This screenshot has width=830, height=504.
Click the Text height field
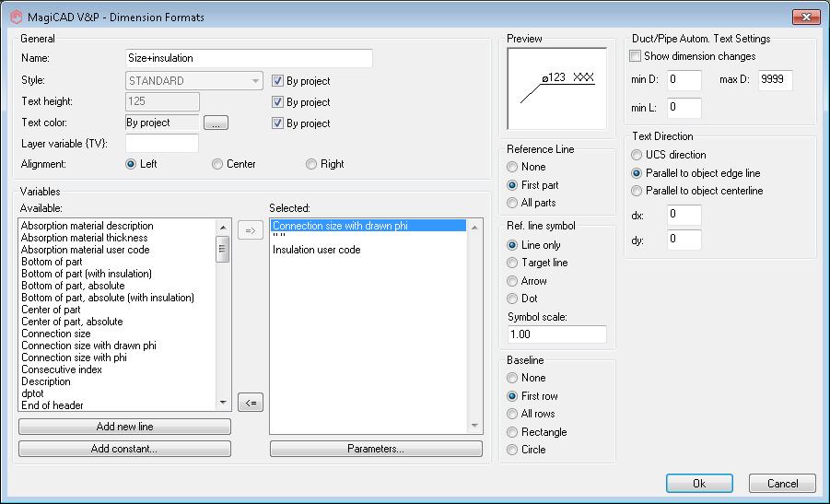[x=162, y=101]
